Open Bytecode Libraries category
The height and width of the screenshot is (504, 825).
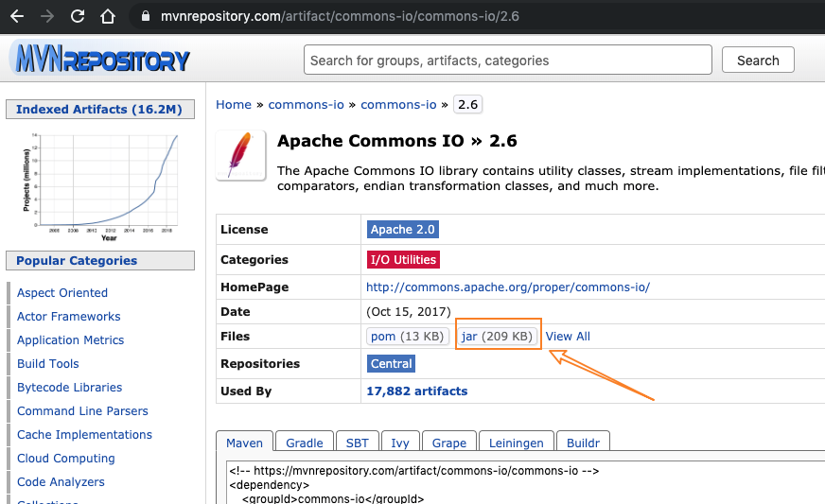(69, 387)
